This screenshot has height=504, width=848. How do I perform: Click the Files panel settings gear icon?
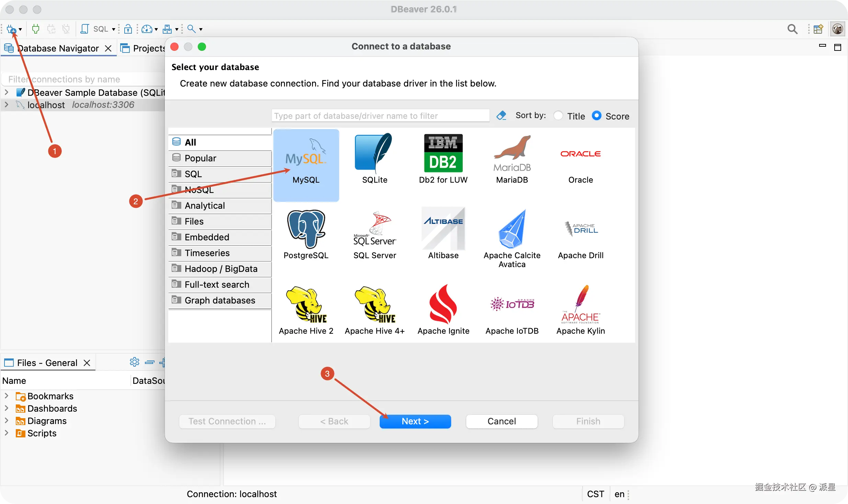(x=134, y=362)
